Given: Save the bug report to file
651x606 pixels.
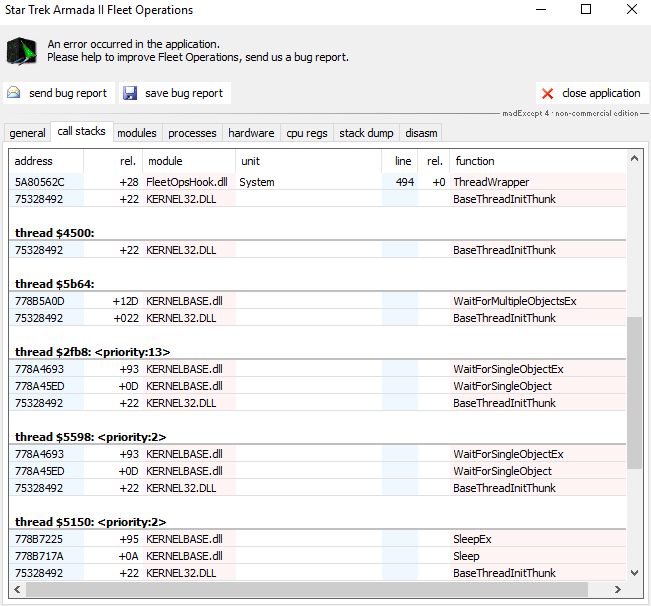Looking at the screenshot, I should [175, 93].
